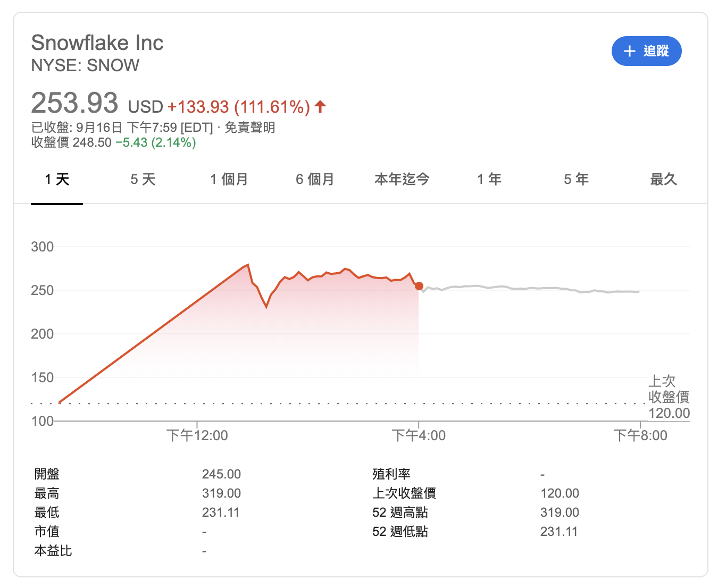The width and height of the screenshot is (718, 588).
Task: Click the 52 週高點 value 319.00
Action: coord(560,513)
